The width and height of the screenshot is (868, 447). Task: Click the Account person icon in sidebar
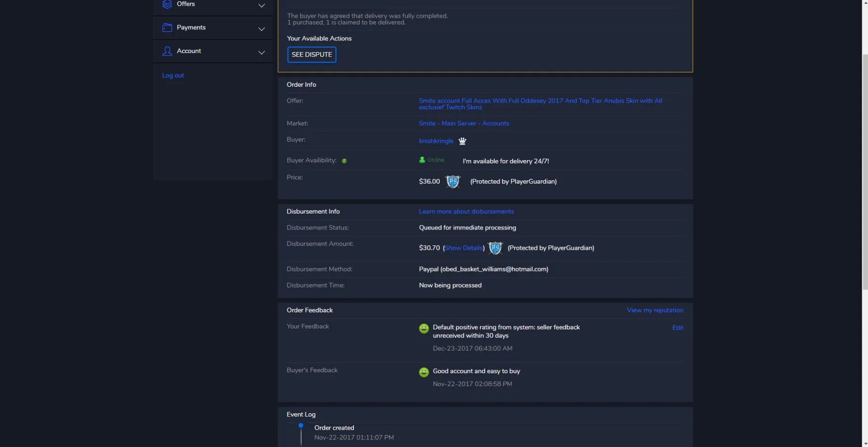(167, 51)
